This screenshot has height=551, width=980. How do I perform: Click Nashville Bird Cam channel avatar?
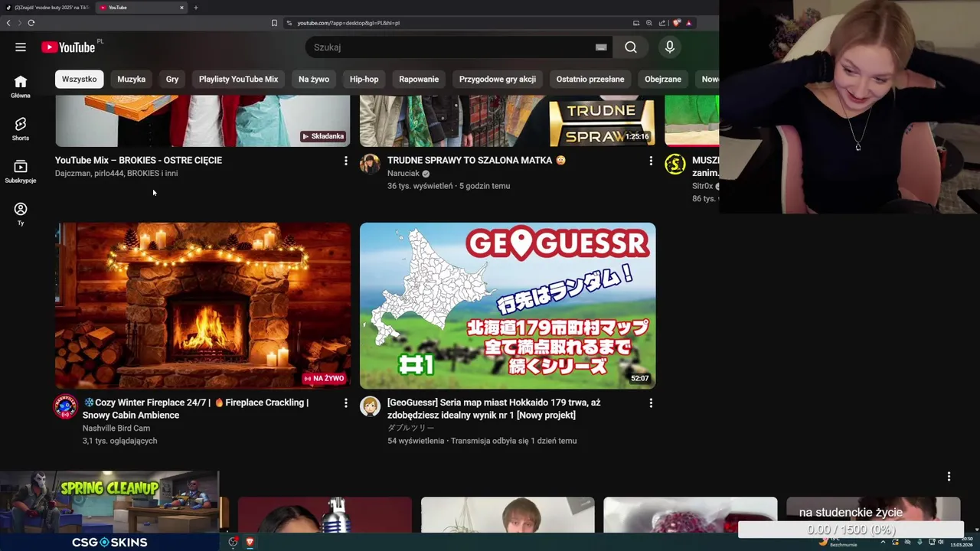click(65, 406)
